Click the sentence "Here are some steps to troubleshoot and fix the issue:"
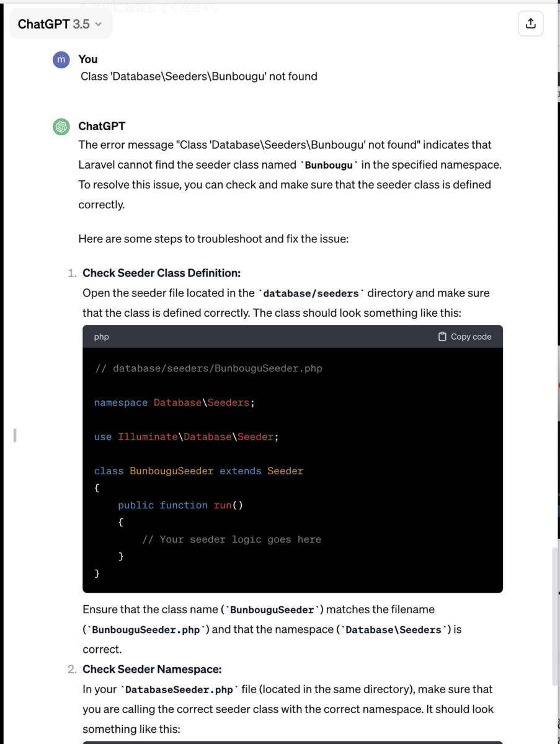 (213, 238)
